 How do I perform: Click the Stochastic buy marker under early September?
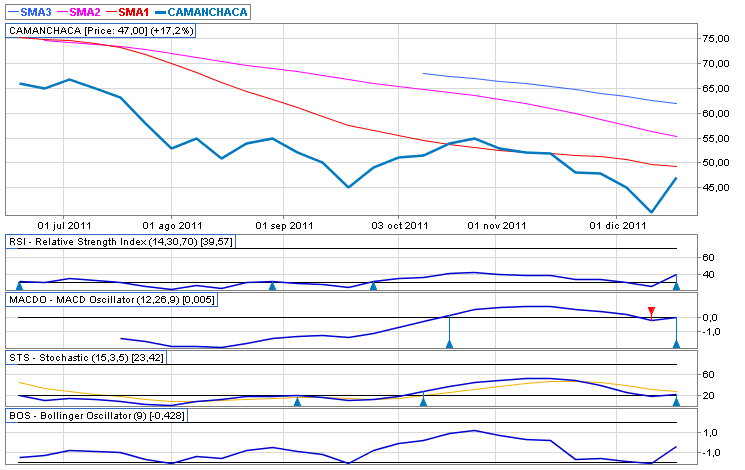pos(297,402)
